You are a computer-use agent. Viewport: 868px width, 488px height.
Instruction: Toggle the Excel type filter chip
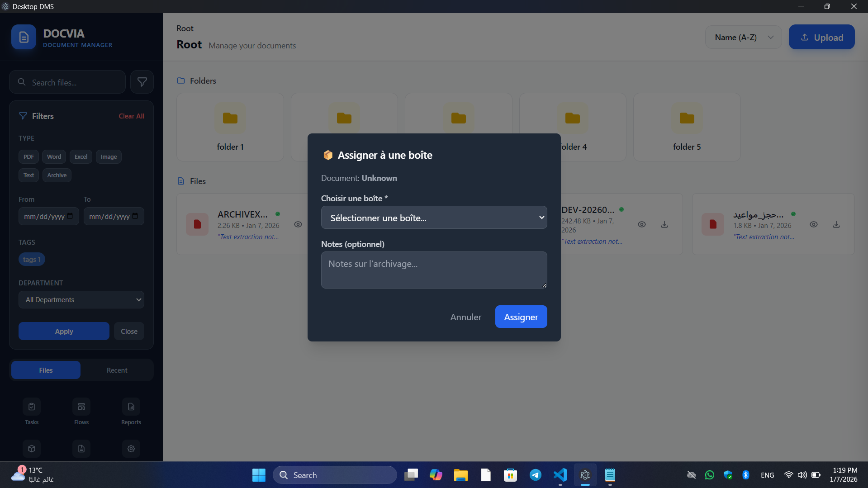(81, 156)
